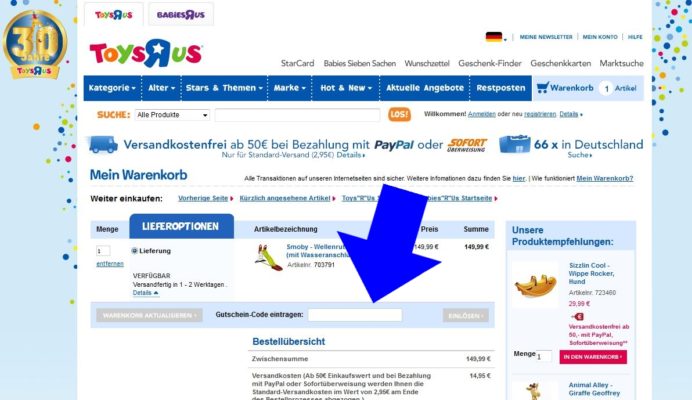Click the German flag language icon
692x400 pixels.
point(494,37)
